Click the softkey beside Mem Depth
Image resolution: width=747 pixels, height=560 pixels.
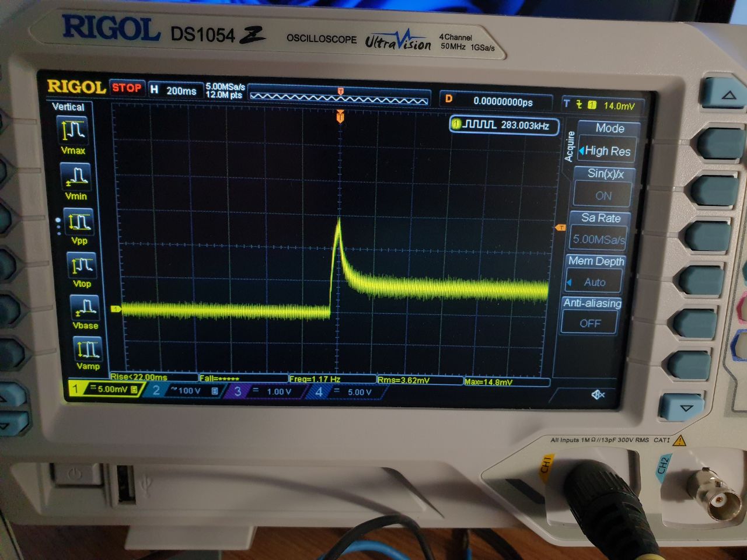click(700, 279)
